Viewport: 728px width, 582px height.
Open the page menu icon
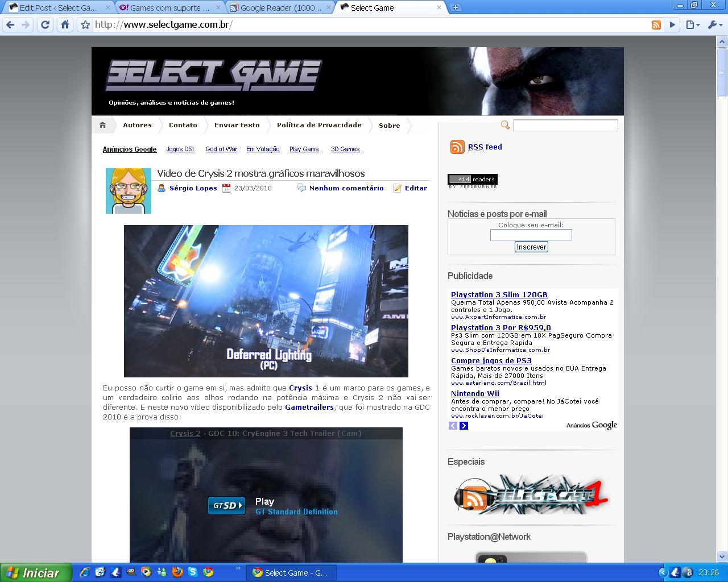692,24
